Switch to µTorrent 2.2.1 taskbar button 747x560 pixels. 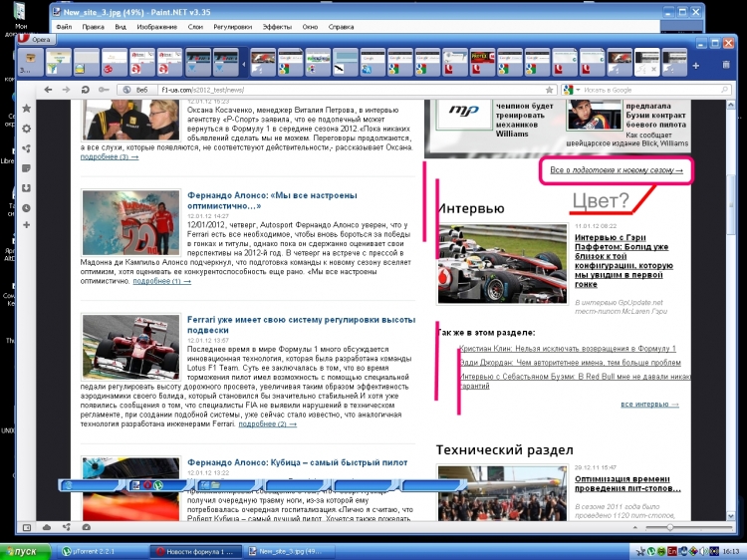coord(103,551)
